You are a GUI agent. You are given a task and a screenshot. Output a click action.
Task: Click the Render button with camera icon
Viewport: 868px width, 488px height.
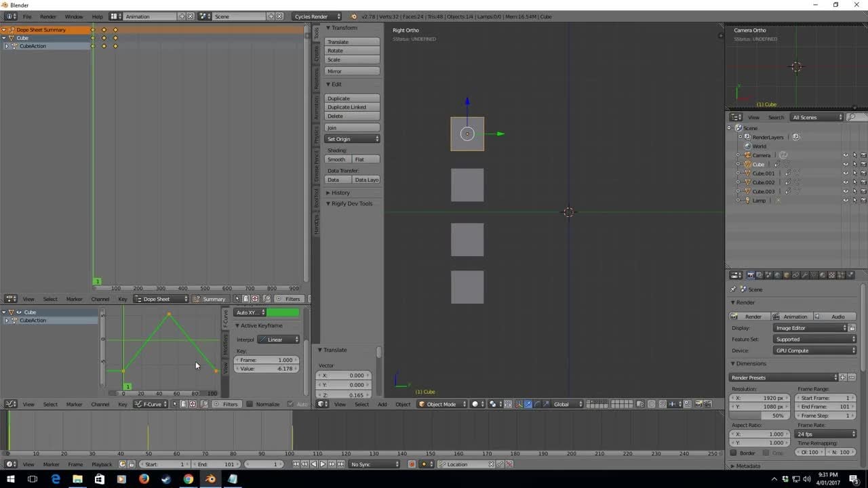[x=749, y=317]
